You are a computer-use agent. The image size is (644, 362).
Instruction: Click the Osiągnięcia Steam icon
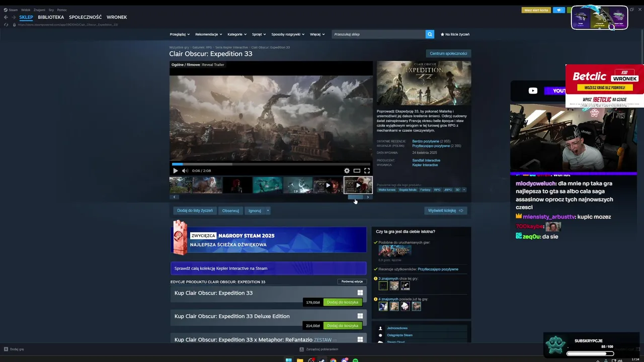pyautogui.click(x=380, y=335)
